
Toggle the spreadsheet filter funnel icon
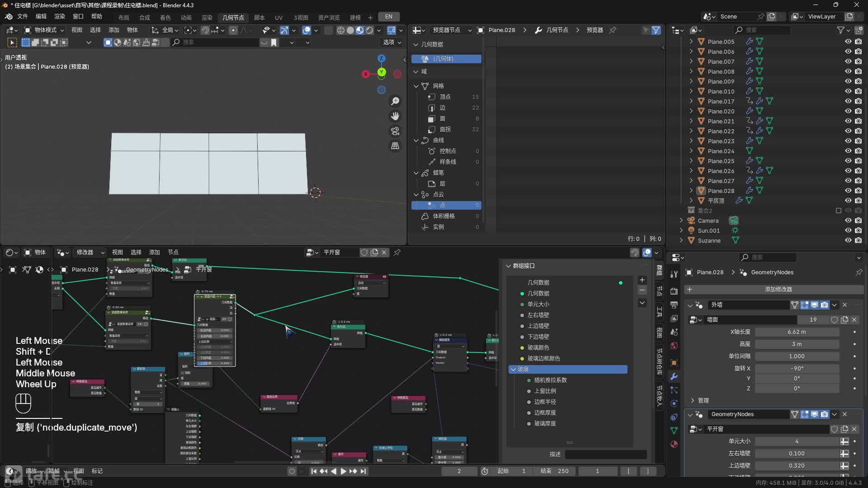(x=656, y=30)
